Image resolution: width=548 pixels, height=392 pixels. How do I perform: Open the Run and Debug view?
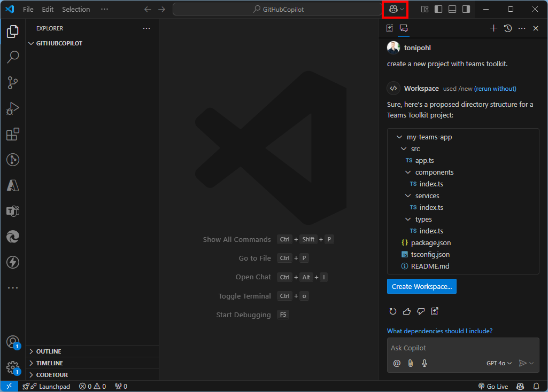pyautogui.click(x=12, y=108)
